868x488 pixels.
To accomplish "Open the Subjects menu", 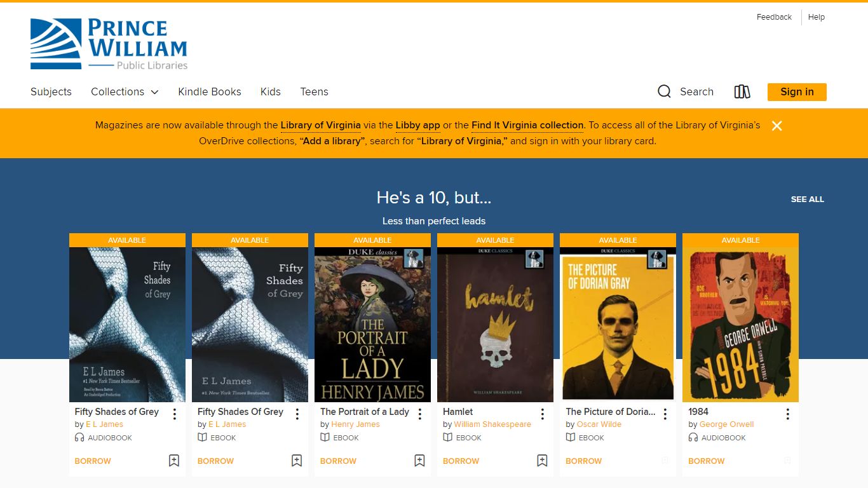I will coord(51,91).
